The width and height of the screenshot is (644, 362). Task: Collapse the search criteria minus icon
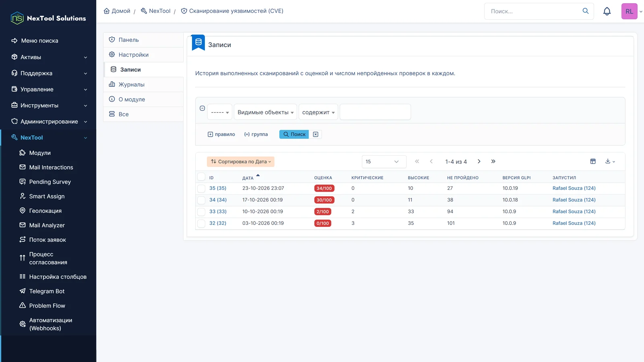pos(202,108)
